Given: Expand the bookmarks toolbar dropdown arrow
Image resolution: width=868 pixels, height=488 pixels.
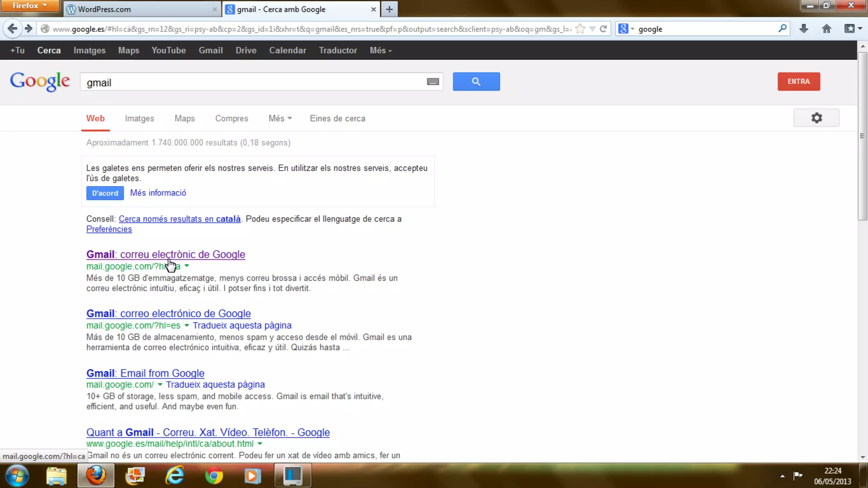Looking at the screenshot, I should pos(860,29).
